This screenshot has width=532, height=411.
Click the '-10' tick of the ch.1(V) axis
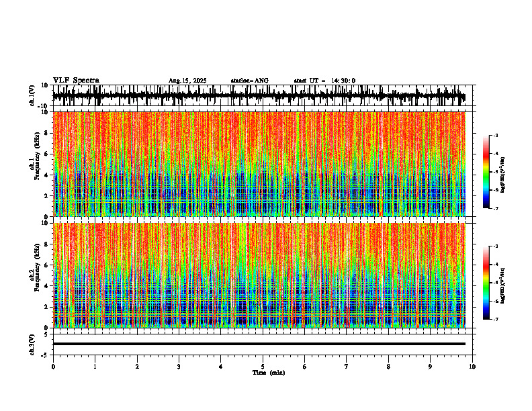point(44,106)
